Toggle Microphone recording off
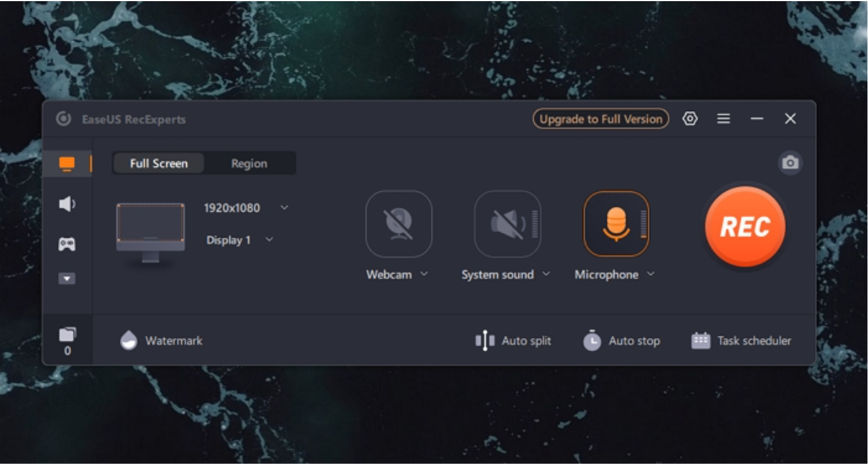The image size is (868, 464). (x=616, y=224)
